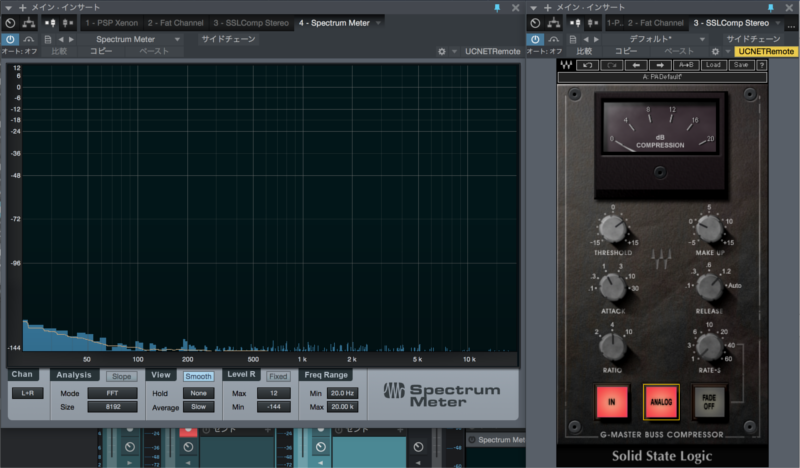
Task: Click first insert view icon in Spectrum Meter window
Action: click(x=50, y=23)
